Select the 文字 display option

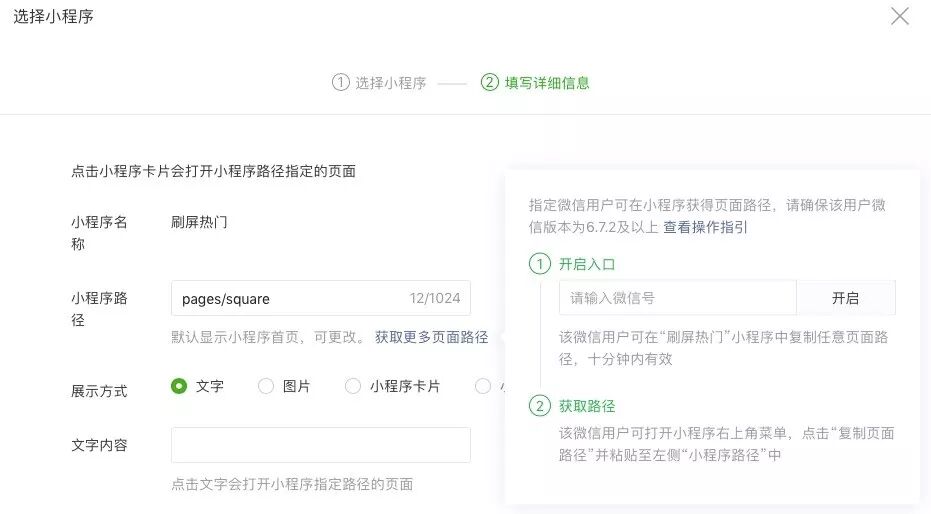(180, 386)
